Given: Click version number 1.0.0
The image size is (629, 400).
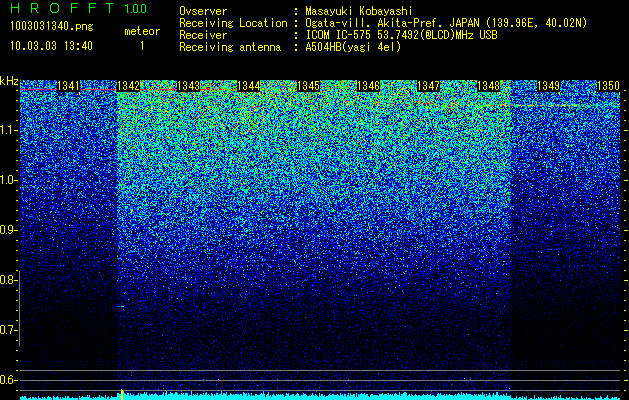Looking at the screenshot, I should coord(136,8).
